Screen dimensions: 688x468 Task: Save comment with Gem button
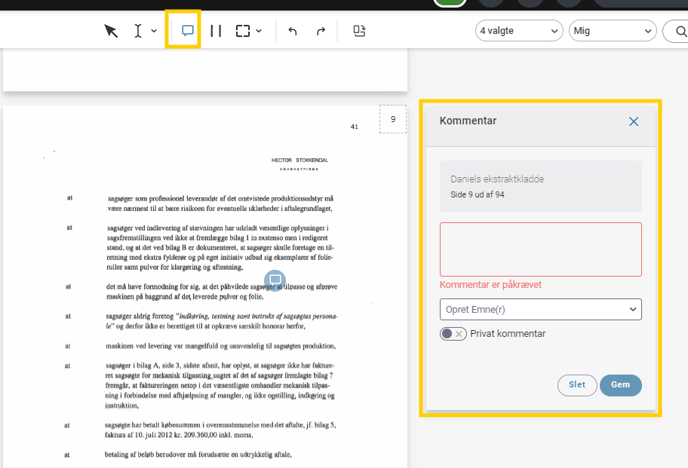(x=620, y=385)
